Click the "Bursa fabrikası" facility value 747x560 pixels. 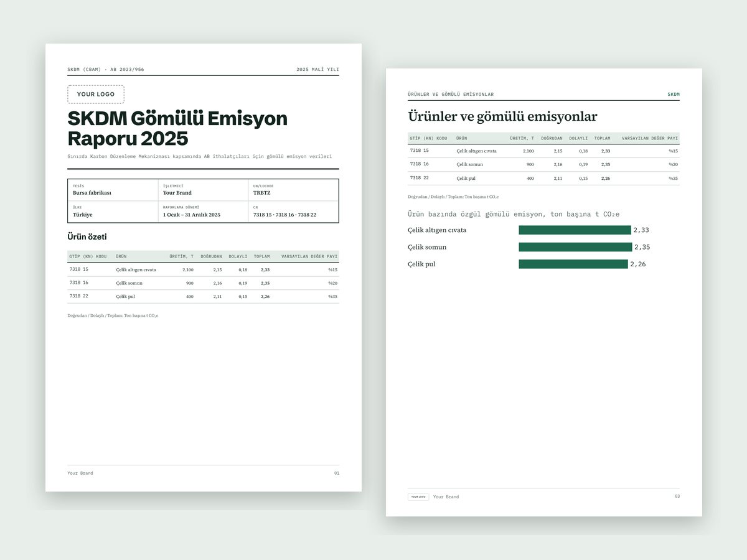(x=92, y=193)
